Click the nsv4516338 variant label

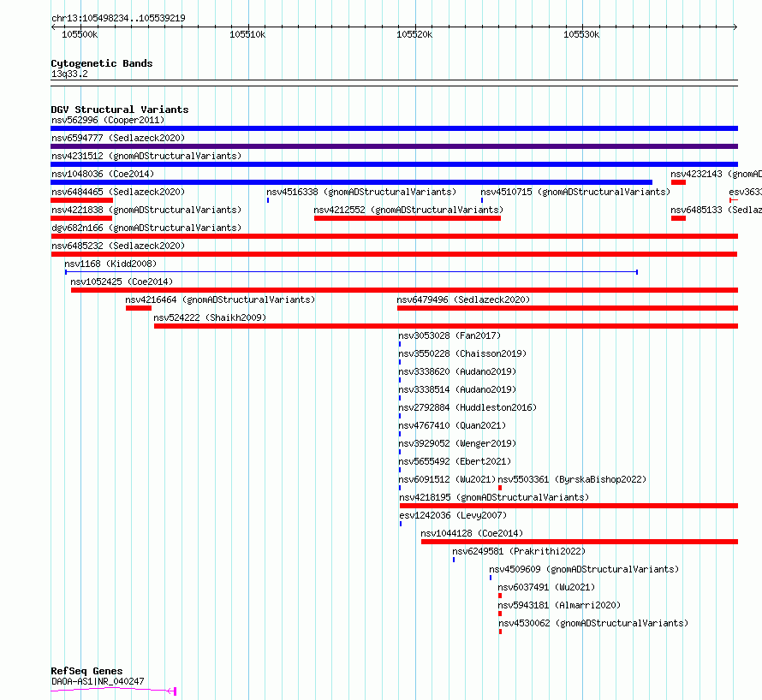(x=361, y=192)
